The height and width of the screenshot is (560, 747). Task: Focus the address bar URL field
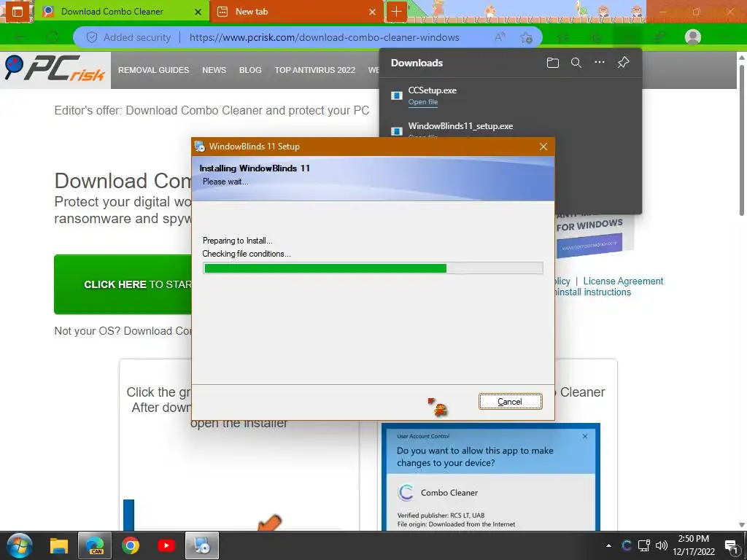point(324,37)
